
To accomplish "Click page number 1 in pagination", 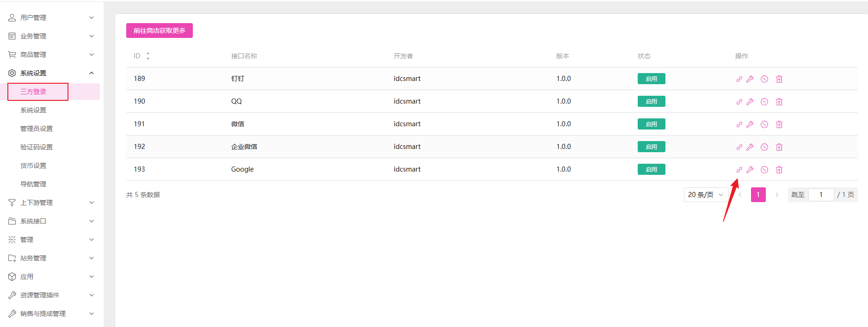I will pyautogui.click(x=758, y=195).
